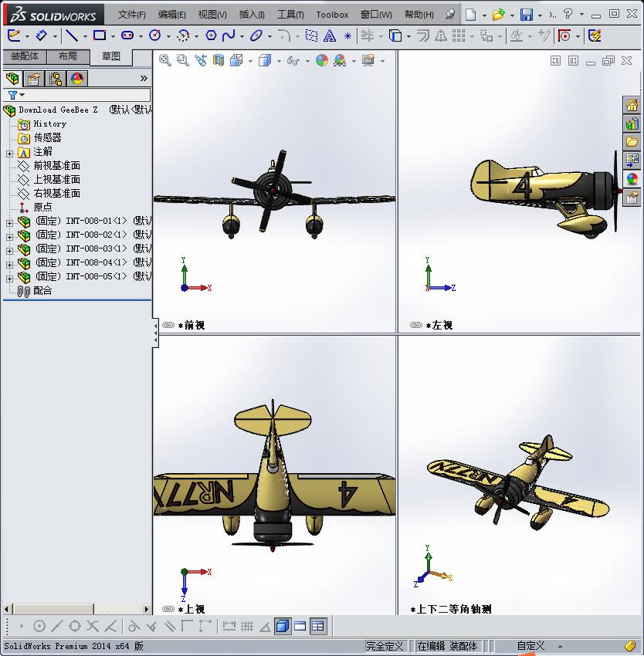The width and height of the screenshot is (644, 656).
Task: Click the Display Style cube icon
Action: click(265, 61)
